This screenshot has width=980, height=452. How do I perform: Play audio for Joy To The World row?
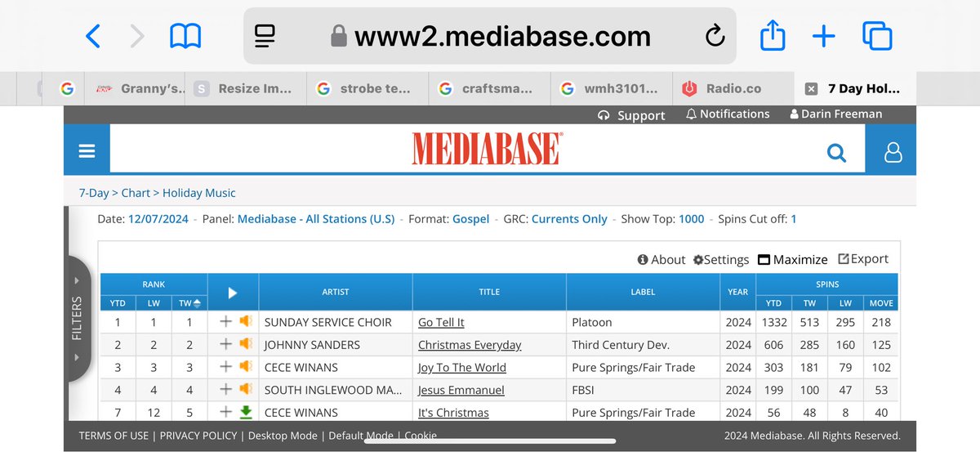coord(245,367)
